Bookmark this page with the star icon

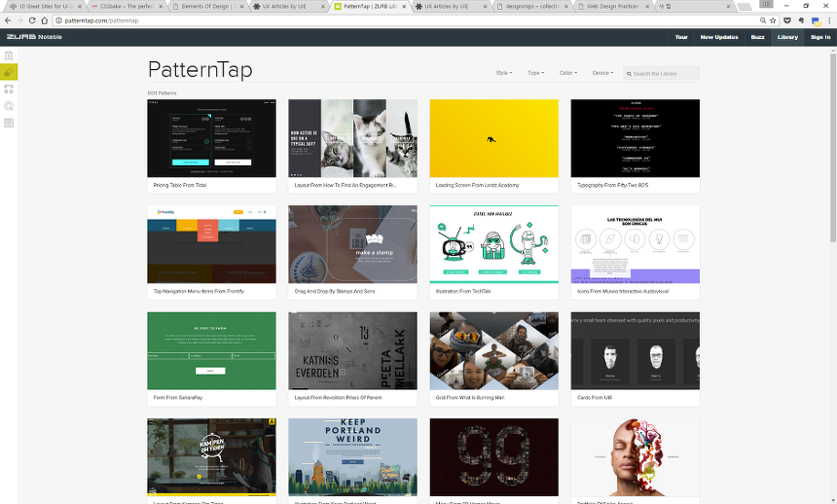(772, 19)
